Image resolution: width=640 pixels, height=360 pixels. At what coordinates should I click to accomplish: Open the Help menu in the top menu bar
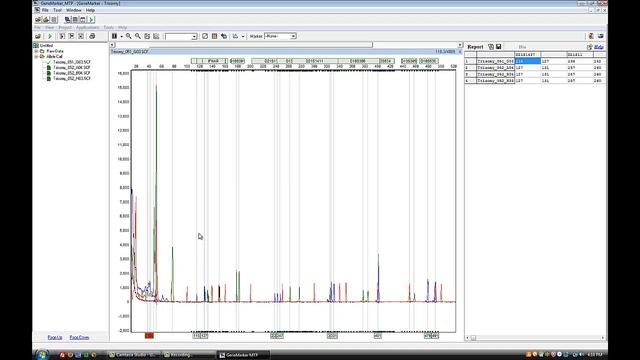90,10
